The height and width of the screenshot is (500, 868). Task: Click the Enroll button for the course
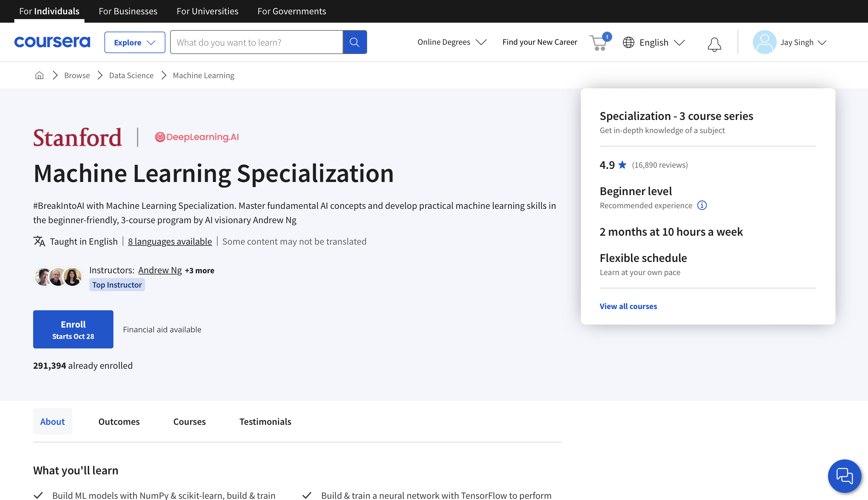coord(73,329)
